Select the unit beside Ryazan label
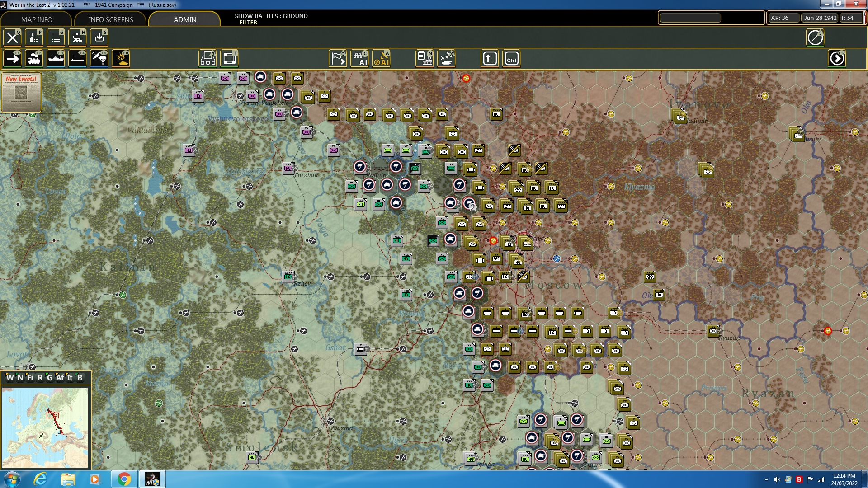Viewport: 868px width, 488px height. pyautogui.click(x=713, y=331)
